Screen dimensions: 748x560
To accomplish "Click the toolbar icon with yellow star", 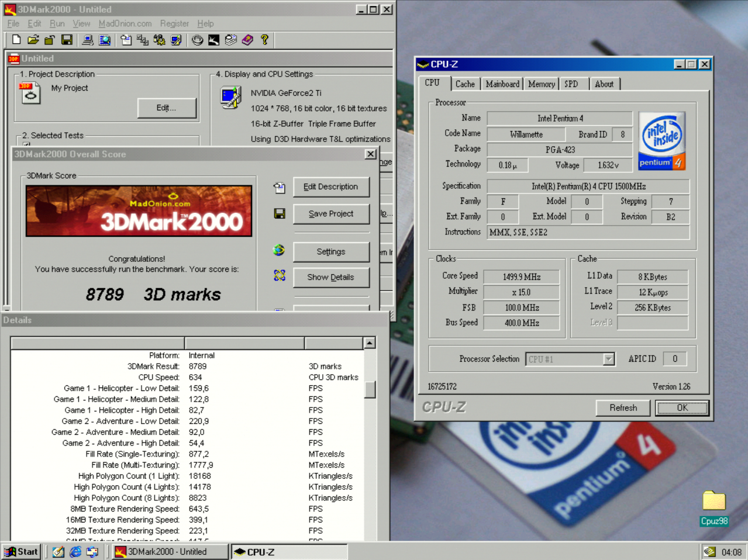I will coord(159,40).
